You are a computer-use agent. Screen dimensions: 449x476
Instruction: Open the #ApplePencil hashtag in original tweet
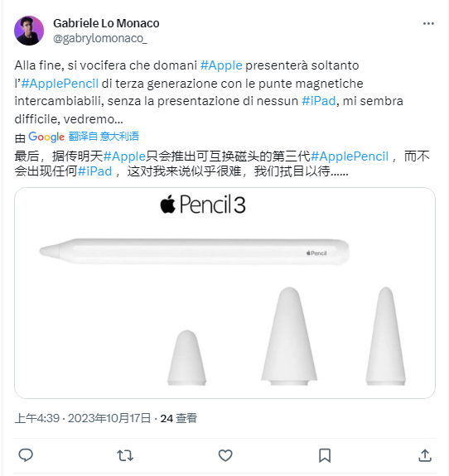point(60,84)
